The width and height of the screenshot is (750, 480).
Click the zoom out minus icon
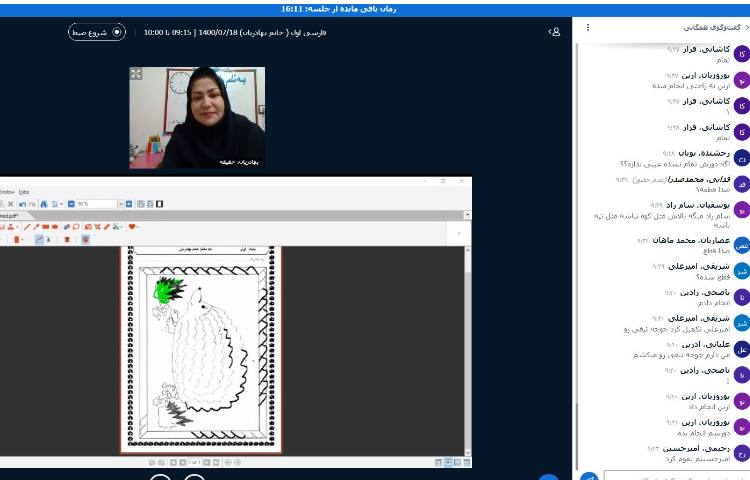coord(68,204)
